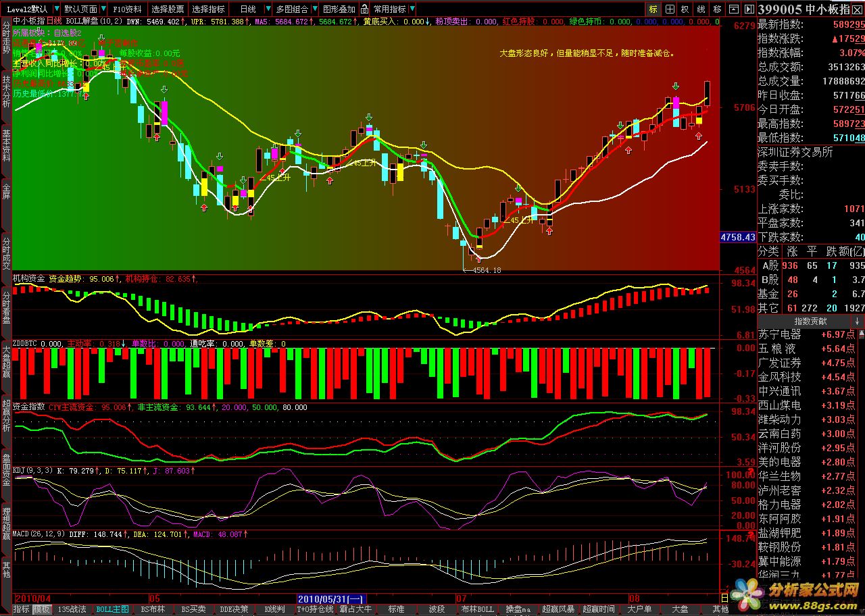Click the 移 toolbar icon
The height and width of the screenshot is (616, 865).
click(x=717, y=9)
